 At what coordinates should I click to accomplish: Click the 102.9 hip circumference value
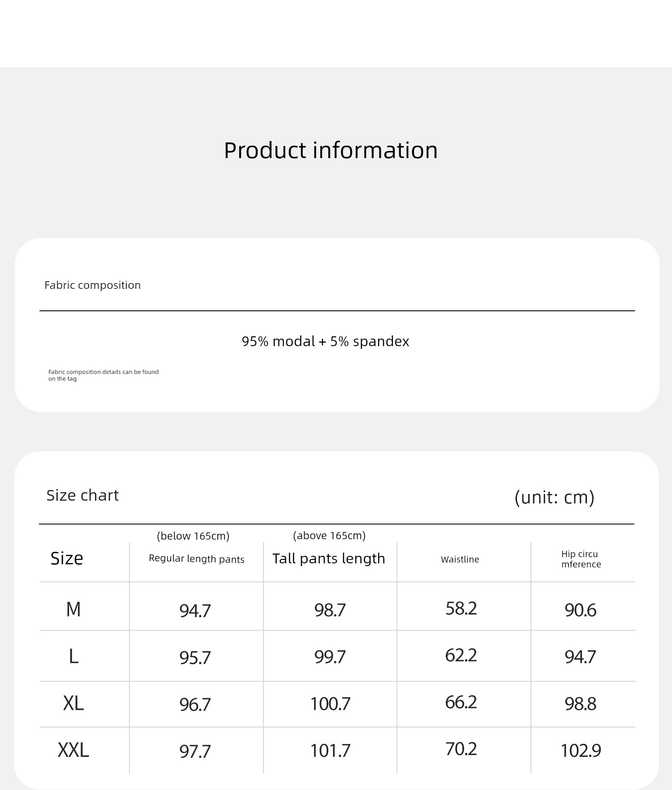581,751
